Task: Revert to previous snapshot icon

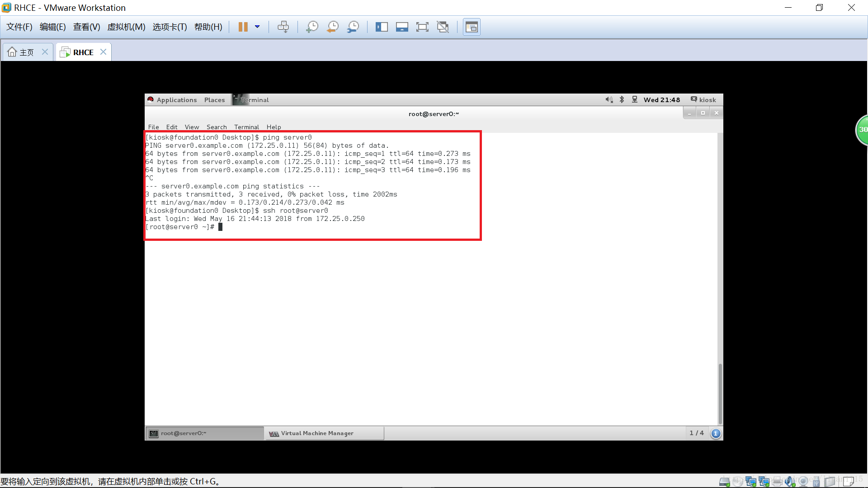Action: (333, 27)
